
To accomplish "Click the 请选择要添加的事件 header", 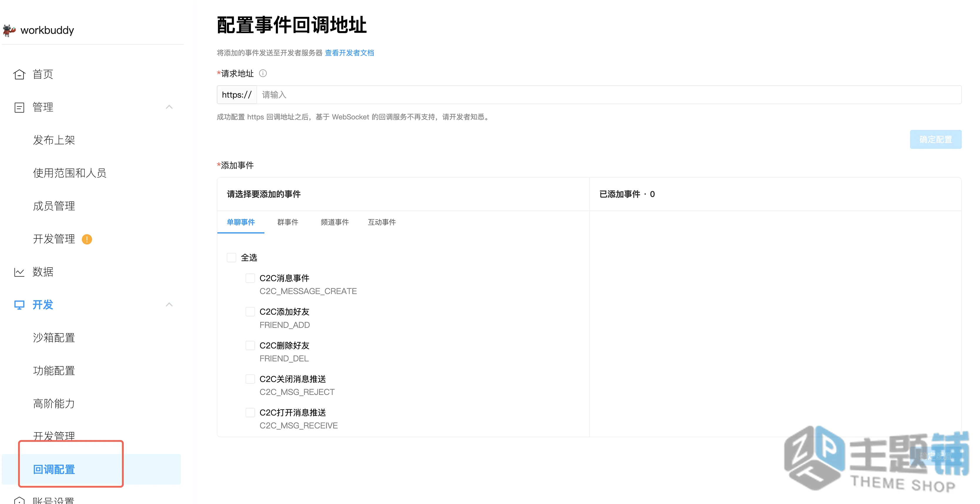I will (264, 194).
